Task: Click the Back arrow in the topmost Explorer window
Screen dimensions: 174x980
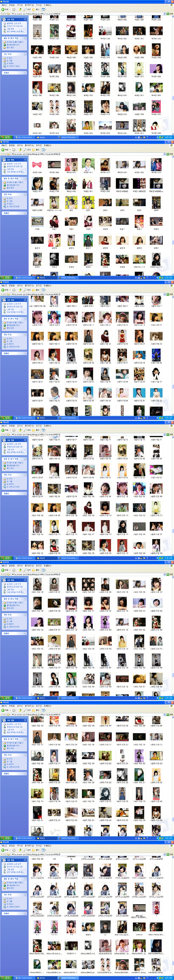Action: tap(3, 9)
